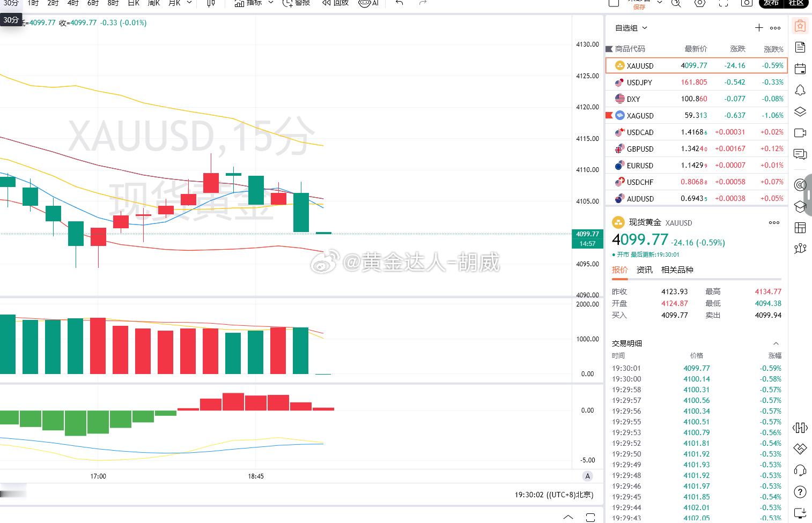
Task: Toggle the red flag on XAGUSD row
Action: 609,115
